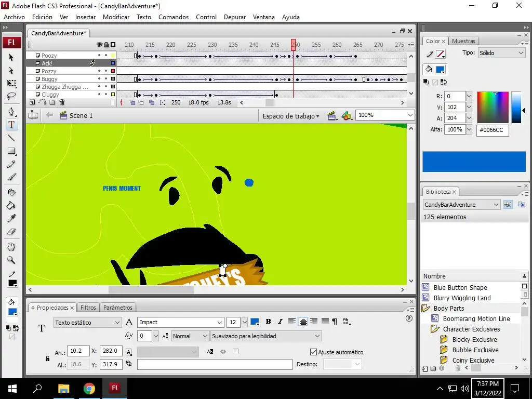Select the Subselection tool
532x399 pixels.
pos(11,70)
